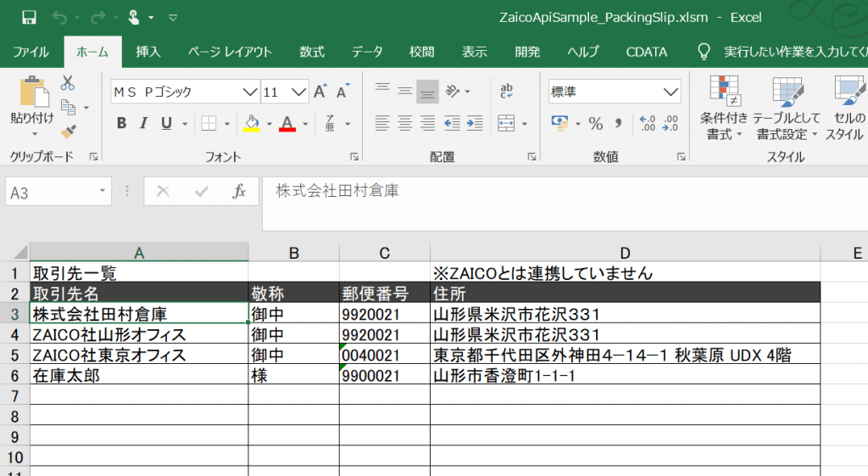Select the format painter brush

(x=69, y=132)
